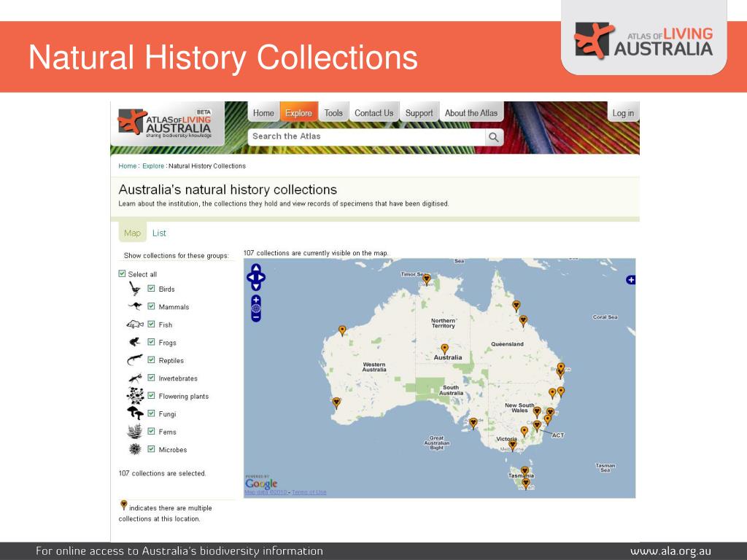
Task: Uncheck the Fungi checkbox
Action: tap(151, 413)
